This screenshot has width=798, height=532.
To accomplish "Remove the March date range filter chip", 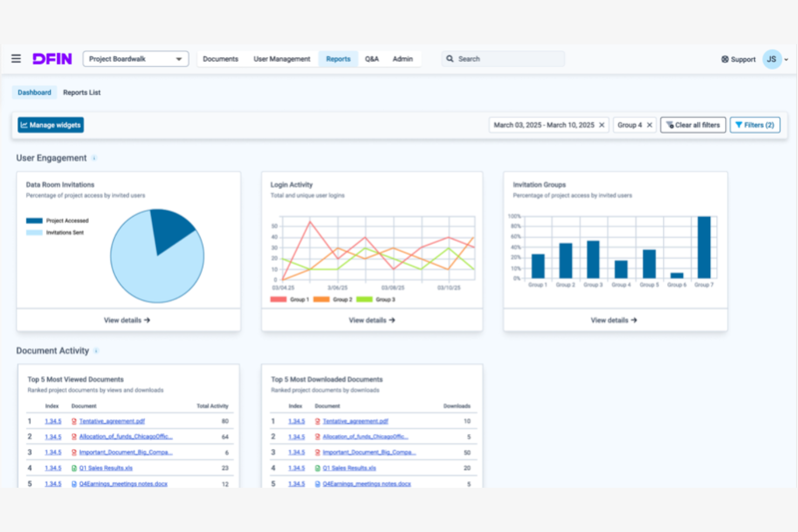I will pyautogui.click(x=602, y=125).
